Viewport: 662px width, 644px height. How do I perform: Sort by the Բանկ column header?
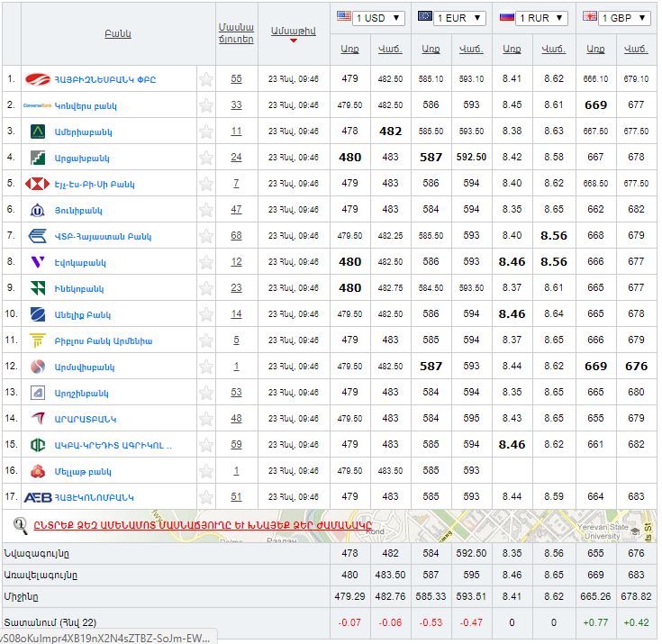[x=118, y=33]
